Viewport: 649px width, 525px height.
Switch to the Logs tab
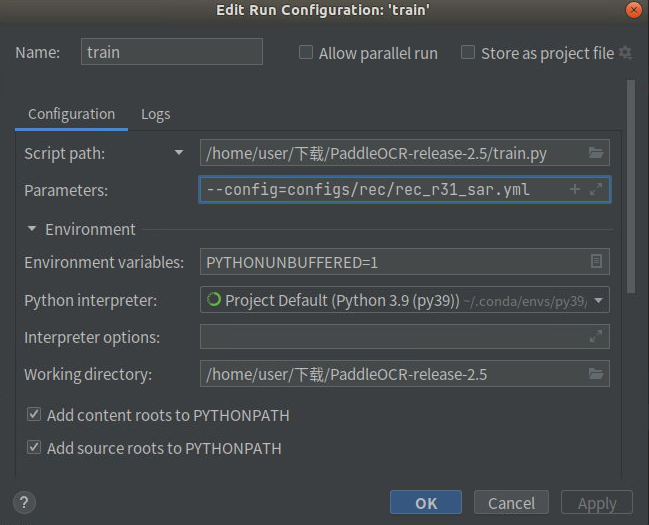(155, 114)
